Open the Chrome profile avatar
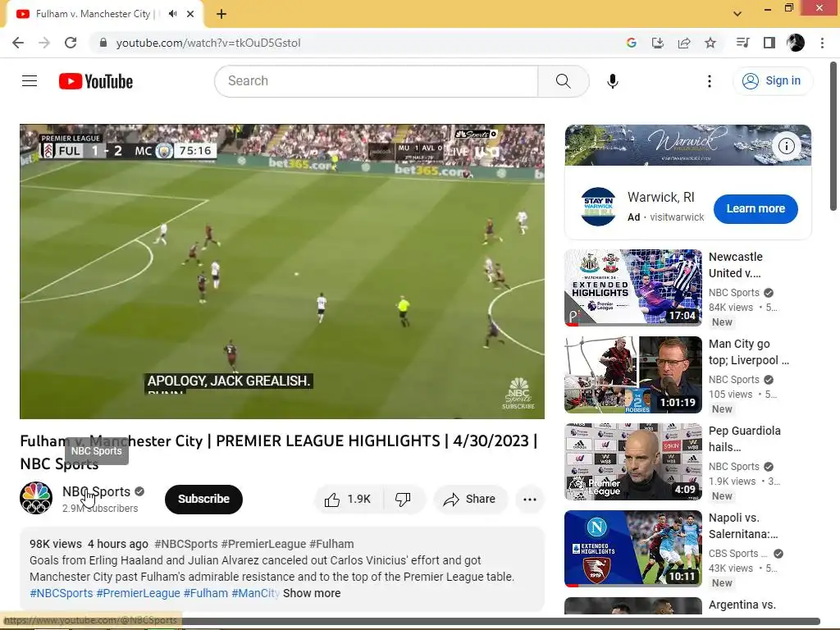Image resolution: width=840 pixels, height=630 pixels. click(x=796, y=43)
